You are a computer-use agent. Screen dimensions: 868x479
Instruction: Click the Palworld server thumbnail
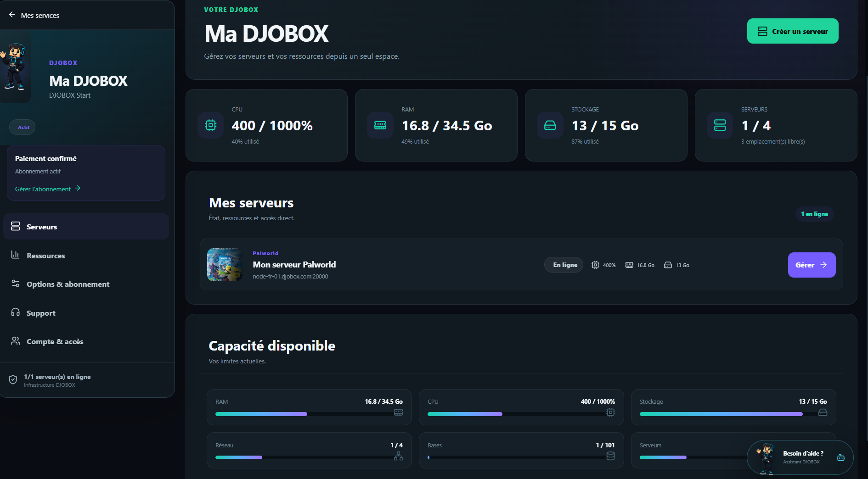click(x=225, y=265)
